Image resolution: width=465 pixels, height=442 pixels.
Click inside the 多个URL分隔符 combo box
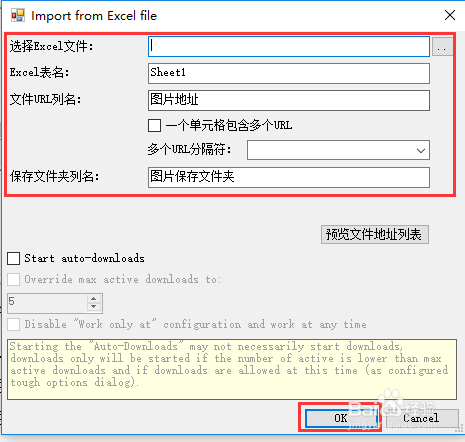pyautogui.click(x=338, y=150)
